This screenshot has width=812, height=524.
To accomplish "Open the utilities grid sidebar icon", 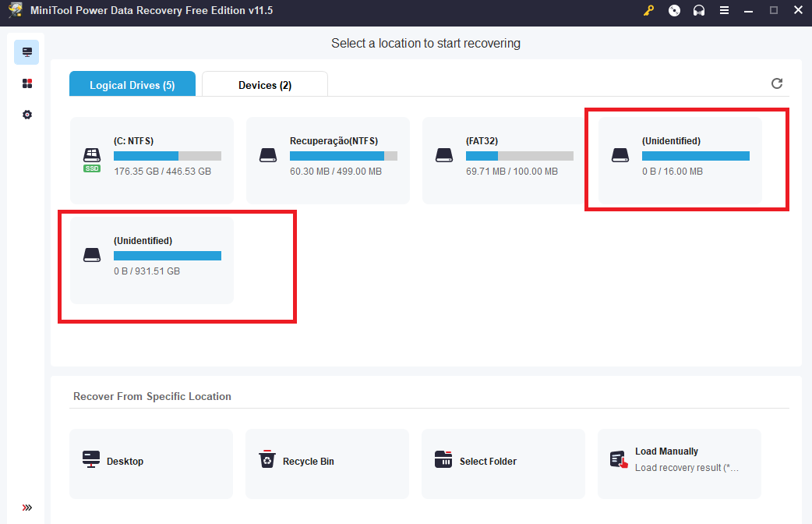I will (x=27, y=83).
